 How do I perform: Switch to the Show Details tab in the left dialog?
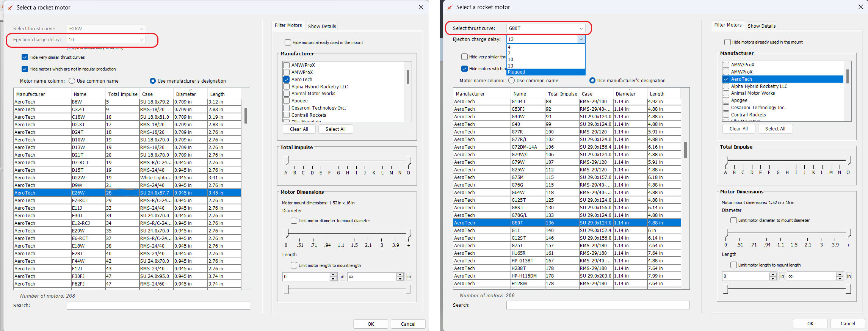coord(322,26)
